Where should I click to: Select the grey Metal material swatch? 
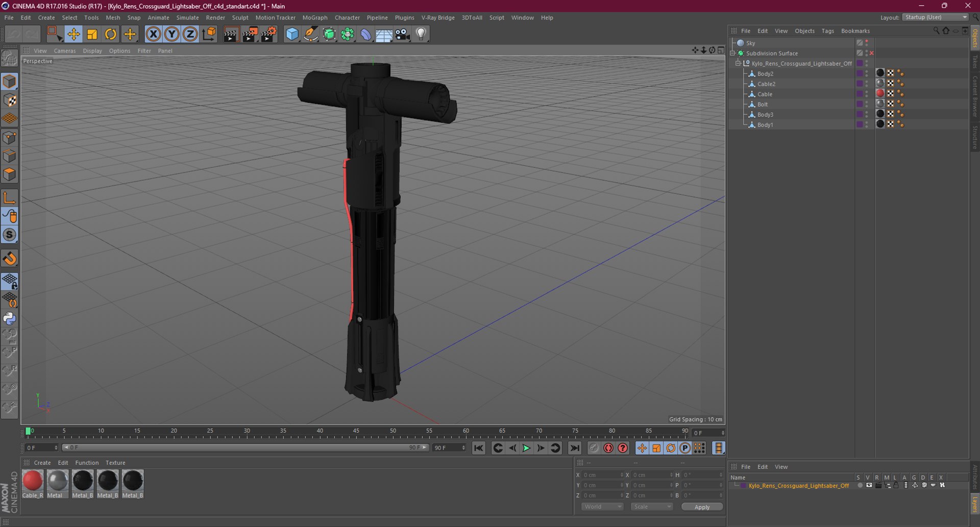click(57, 484)
